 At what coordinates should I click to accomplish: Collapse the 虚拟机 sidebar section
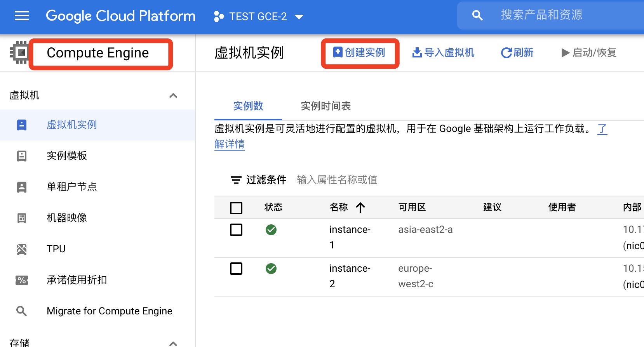click(x=173, y=95)
